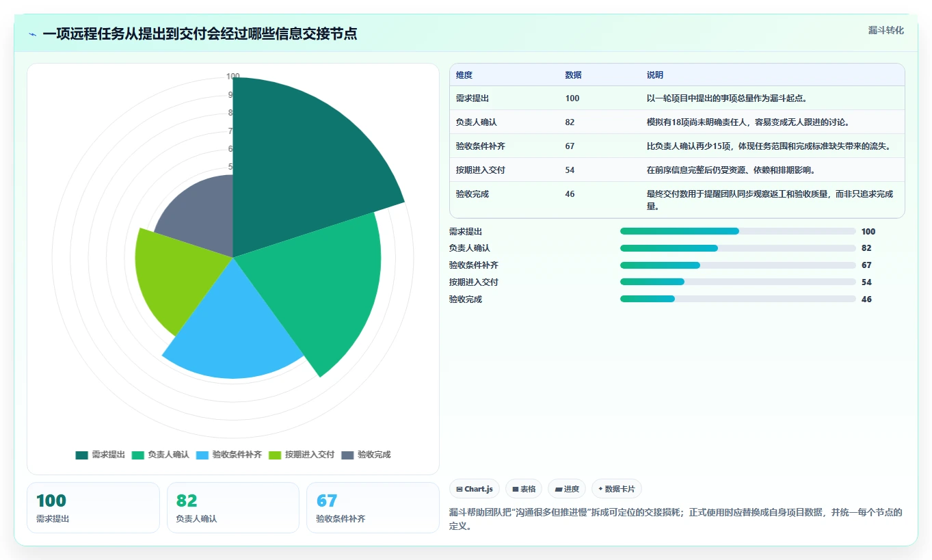This screenshot has height=560, width=932.
Task: Open the 100 需求提出 data card
Action: 93,508
